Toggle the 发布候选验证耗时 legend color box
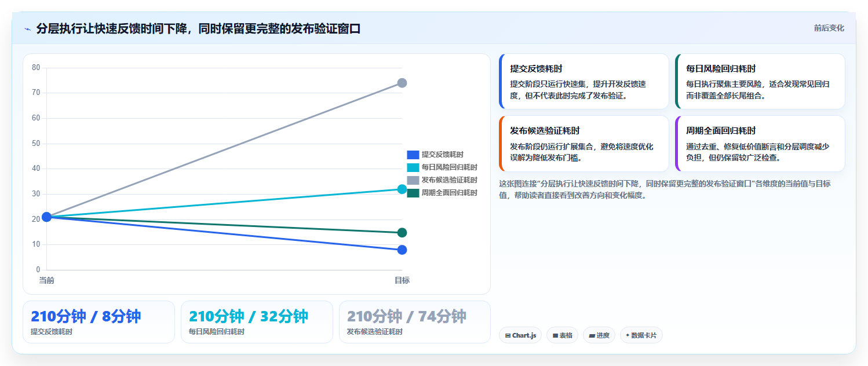 [x=413, y=180]
